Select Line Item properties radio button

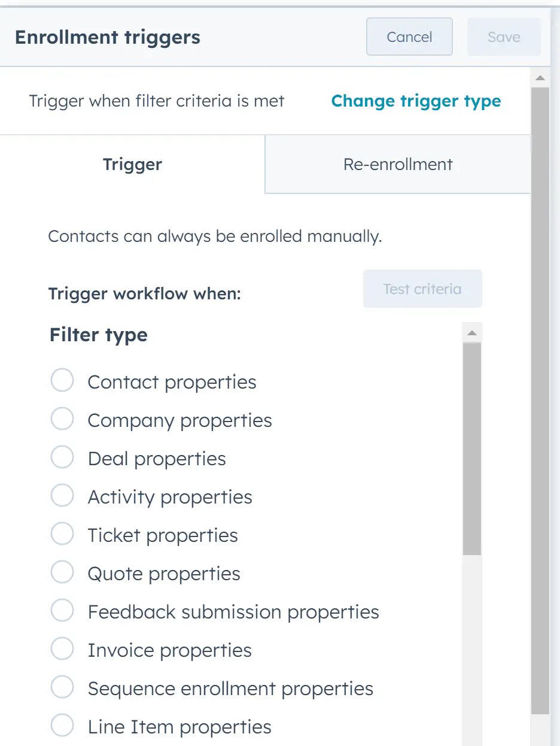click(62, 726)
